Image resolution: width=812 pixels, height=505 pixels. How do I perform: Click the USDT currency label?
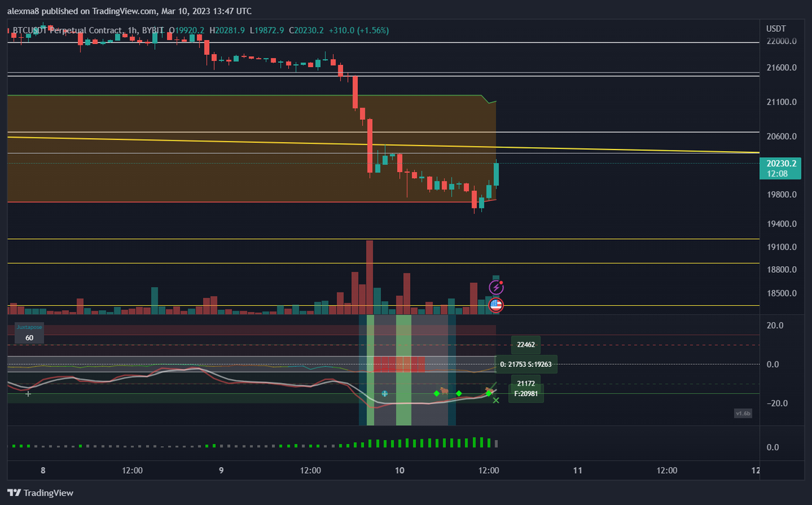[775, 29]
